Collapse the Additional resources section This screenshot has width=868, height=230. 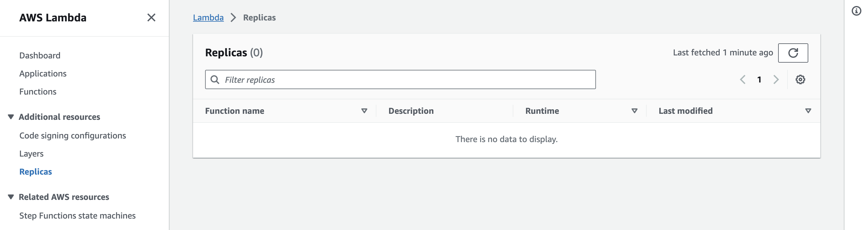pyautogui.click(x=11, y=117)
